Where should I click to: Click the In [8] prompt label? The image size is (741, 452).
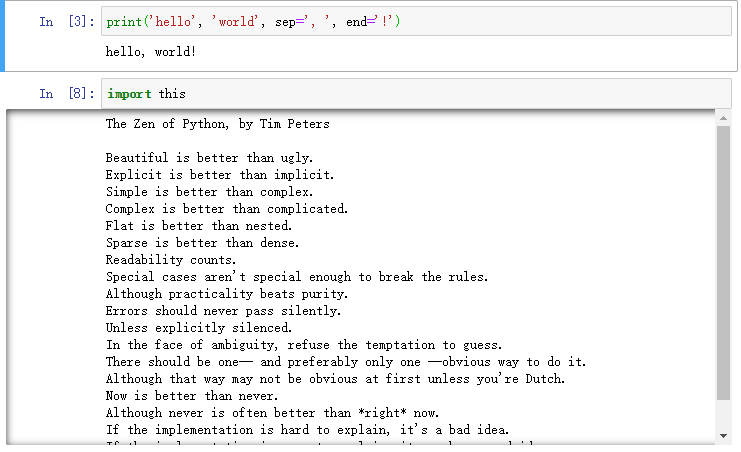(x=67, y=94)
